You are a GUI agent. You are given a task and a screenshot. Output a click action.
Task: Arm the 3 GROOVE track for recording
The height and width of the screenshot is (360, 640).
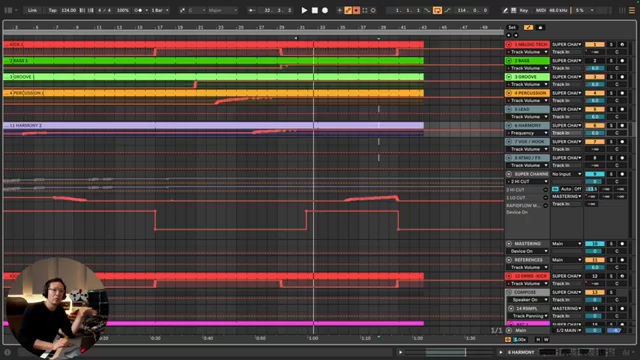622,77
